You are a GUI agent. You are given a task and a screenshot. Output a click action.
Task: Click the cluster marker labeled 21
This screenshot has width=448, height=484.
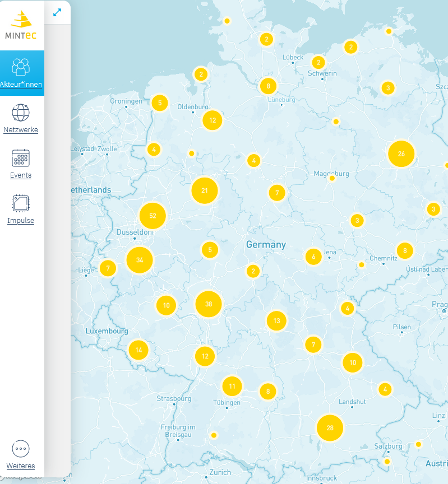tap(205, 191)
